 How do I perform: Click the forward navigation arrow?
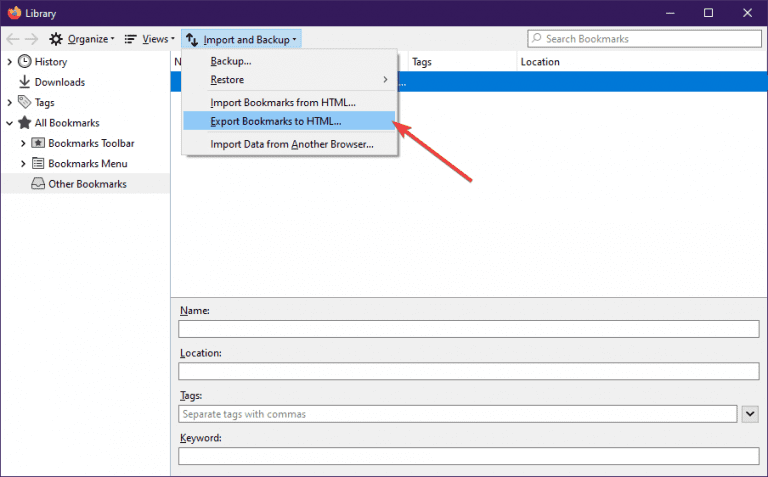32,39
